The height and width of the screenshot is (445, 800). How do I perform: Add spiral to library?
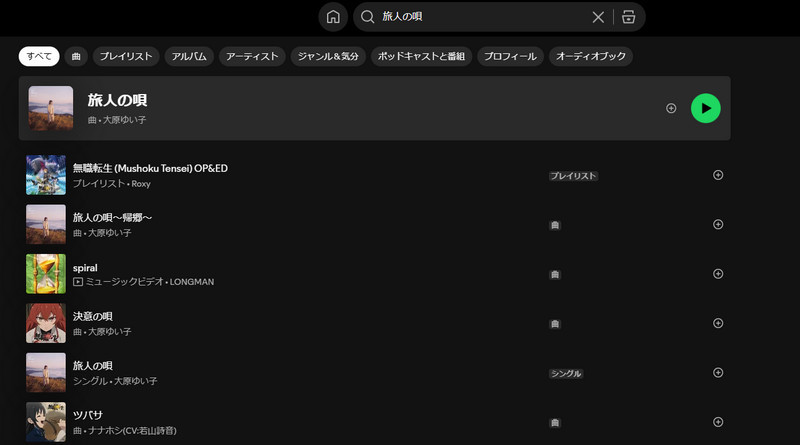pos(718,274)
